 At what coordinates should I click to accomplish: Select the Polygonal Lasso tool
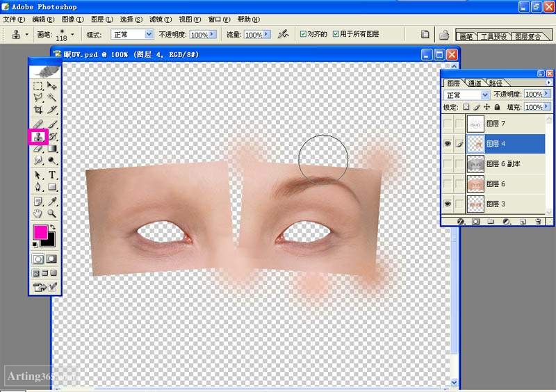coord(38,97)
